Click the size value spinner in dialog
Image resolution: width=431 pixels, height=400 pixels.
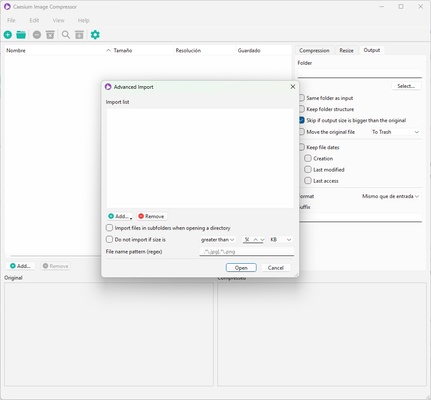point(254,240)
